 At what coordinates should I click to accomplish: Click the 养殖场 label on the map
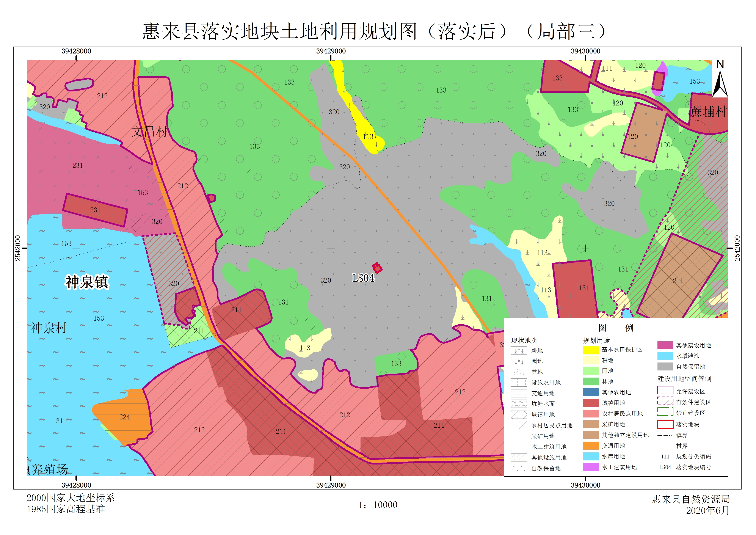point(49,469)
